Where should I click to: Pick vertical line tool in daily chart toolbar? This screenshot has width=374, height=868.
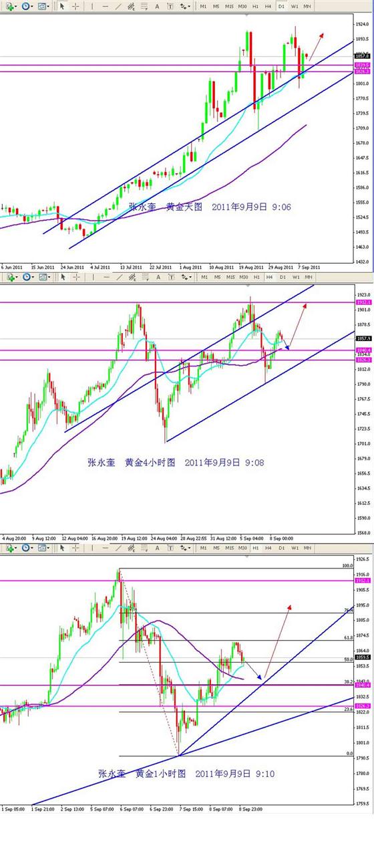pyautogui.click(x=92, y=6)
